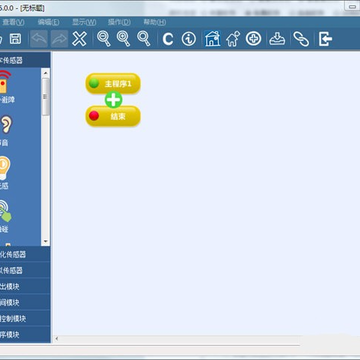Screen dimensions: 360x360
Task: Select the ear sound sensor icon
Action: click(x=5, y=125)
